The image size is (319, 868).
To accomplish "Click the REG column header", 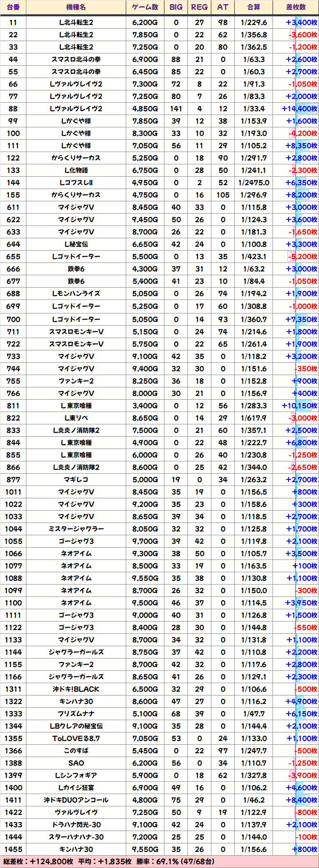I will click(199, 7).
